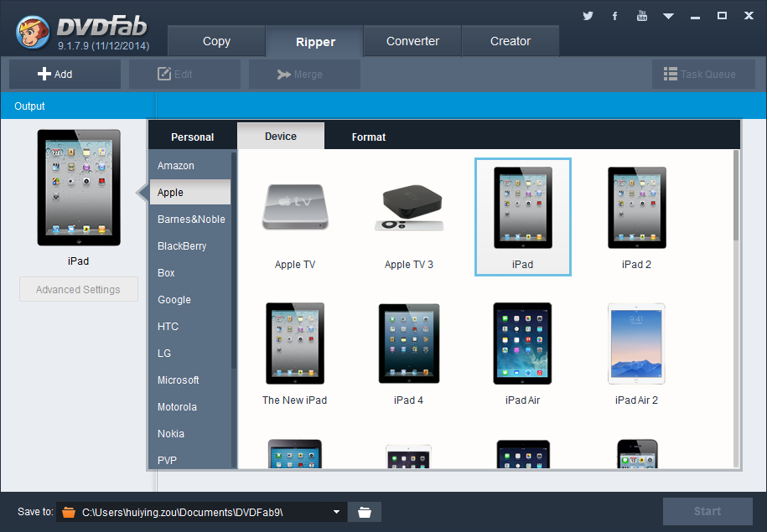Select PVP in the brand list

[189, 460]
